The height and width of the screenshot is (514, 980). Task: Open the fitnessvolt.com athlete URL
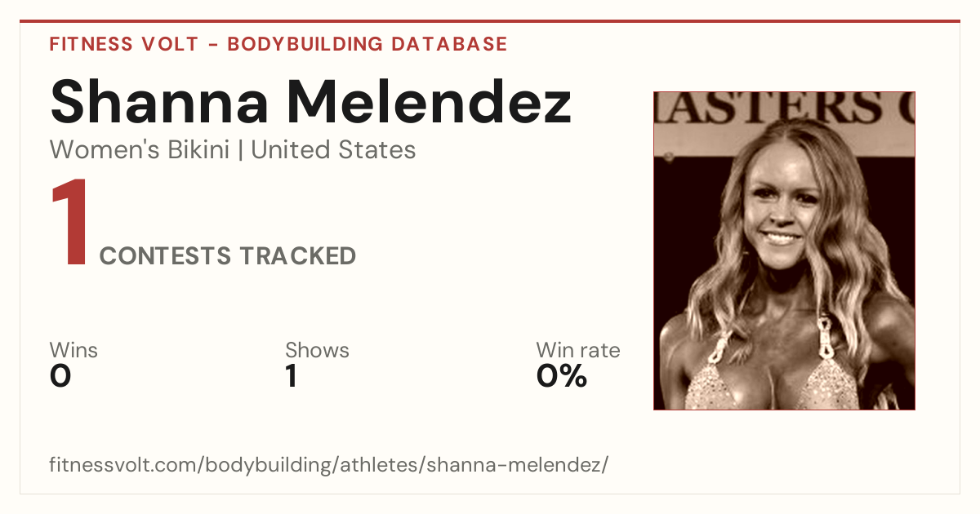tap(329, 466)
